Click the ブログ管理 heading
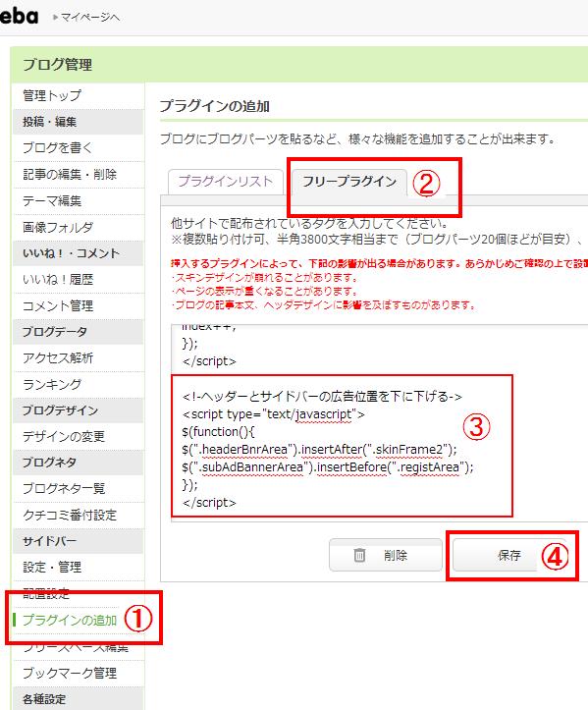 click(x=58, y=64)
